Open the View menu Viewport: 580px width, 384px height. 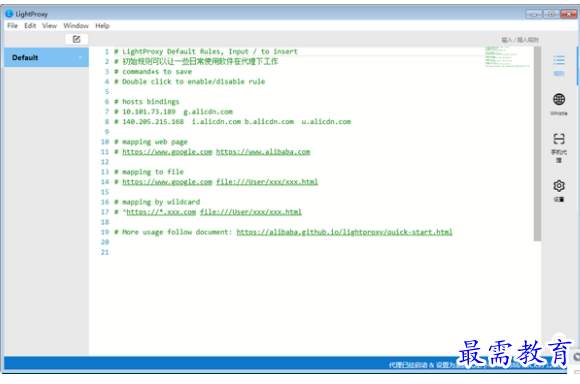pos(49,26)
